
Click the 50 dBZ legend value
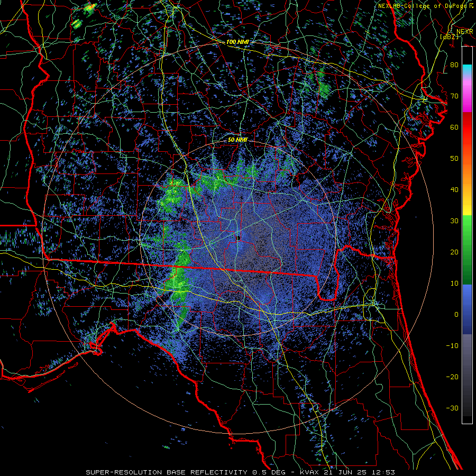tap(454, 159)
